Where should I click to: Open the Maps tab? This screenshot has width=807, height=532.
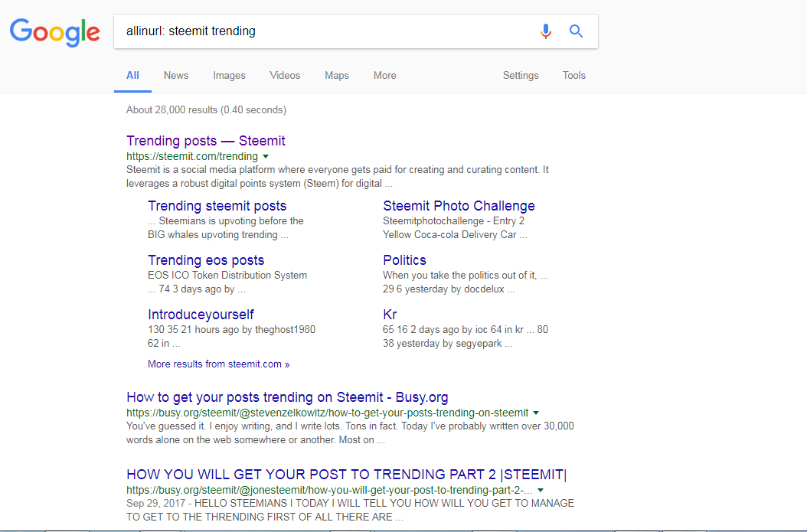pyautogui.click(x=337, y=75)
